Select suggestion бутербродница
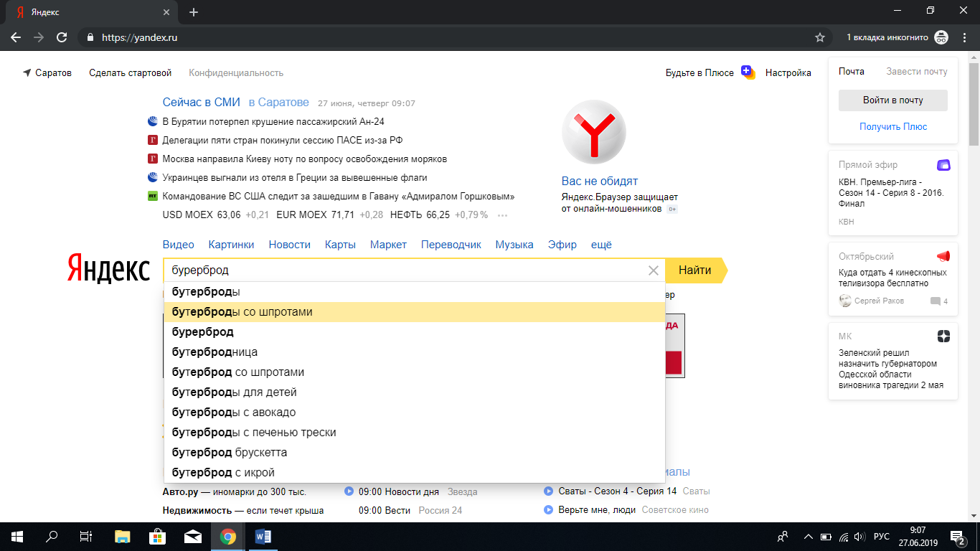 pos(415,352)
